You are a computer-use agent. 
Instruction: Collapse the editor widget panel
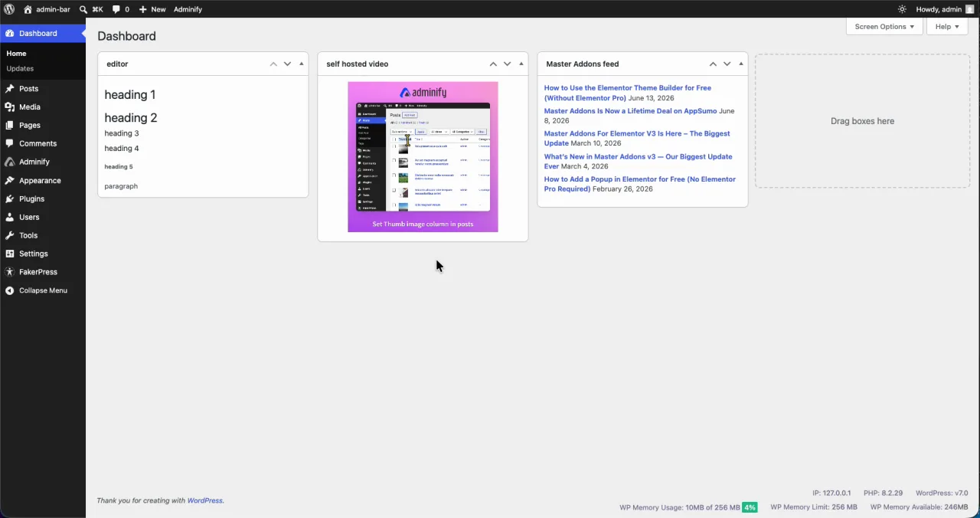coord(301,64)
